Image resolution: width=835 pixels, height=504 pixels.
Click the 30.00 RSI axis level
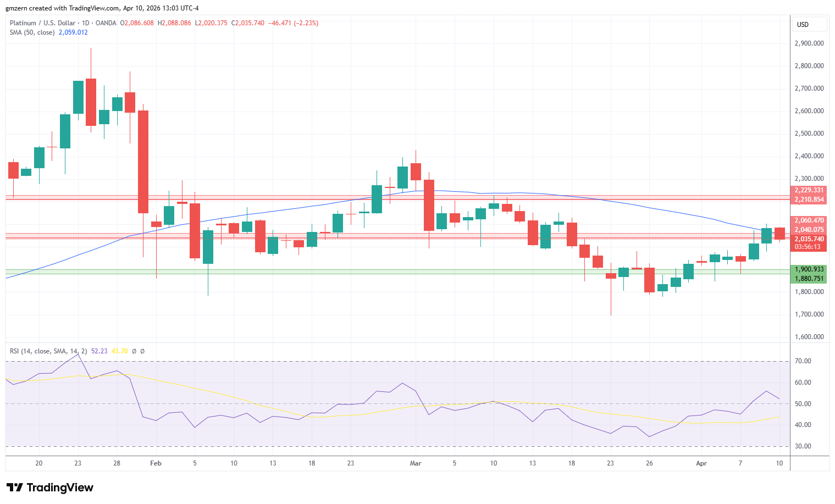[x=803, y=446]
